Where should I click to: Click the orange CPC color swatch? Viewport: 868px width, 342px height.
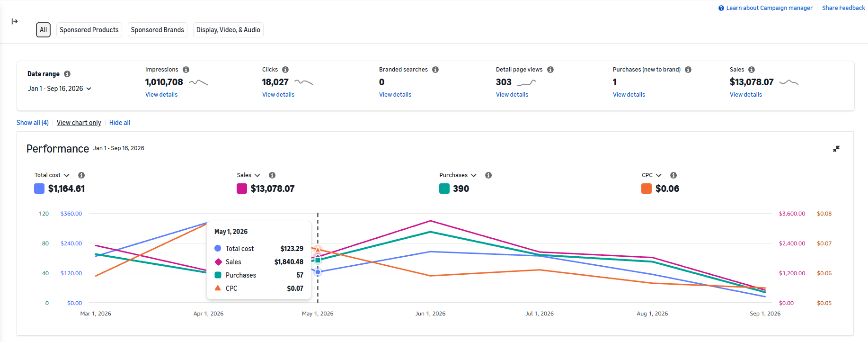coord(647,189)
